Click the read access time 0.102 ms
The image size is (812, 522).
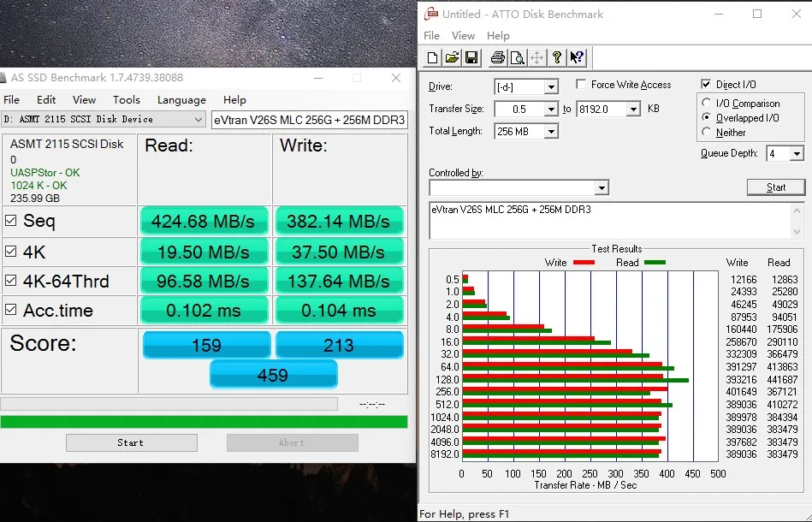coord(204,310)
